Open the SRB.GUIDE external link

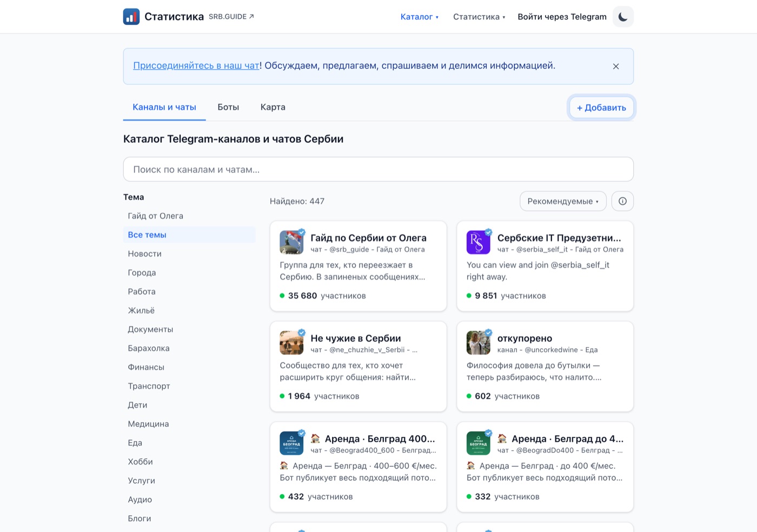click(231, 17)
